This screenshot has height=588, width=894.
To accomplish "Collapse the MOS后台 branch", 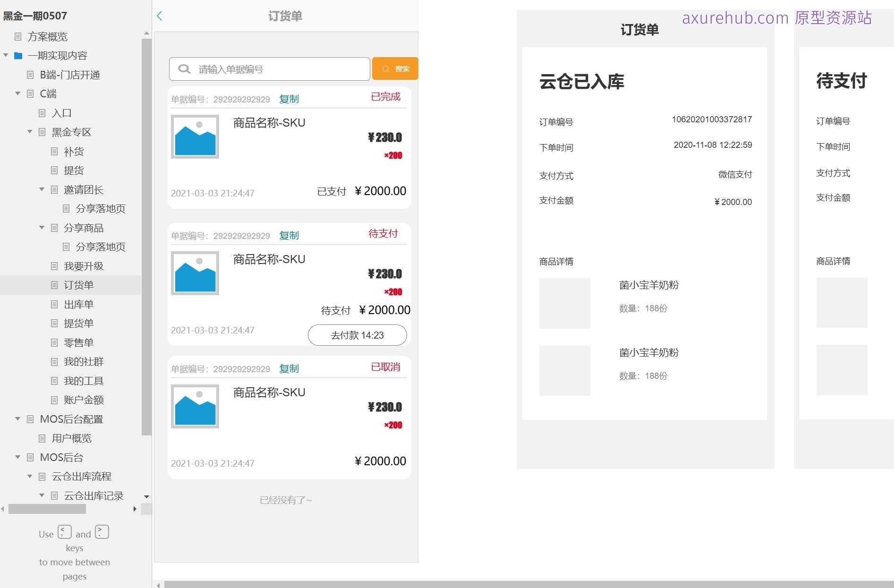I will point(17,457).
